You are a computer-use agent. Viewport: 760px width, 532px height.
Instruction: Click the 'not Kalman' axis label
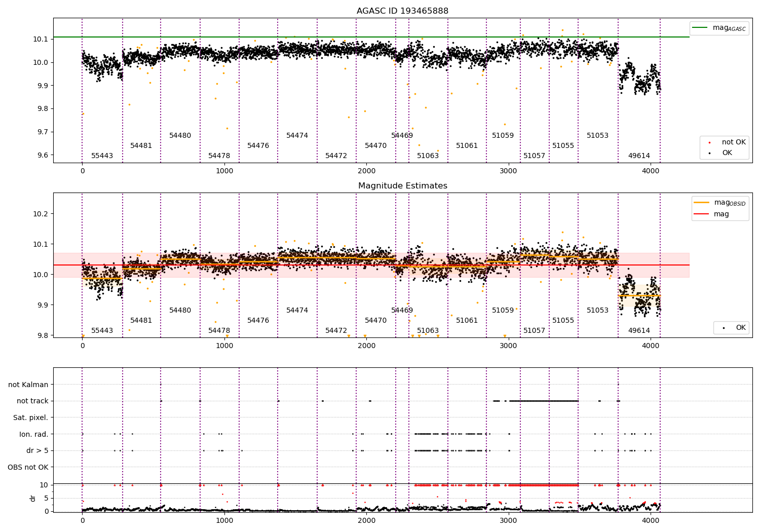pyautogui.click(x=28, y=385)
